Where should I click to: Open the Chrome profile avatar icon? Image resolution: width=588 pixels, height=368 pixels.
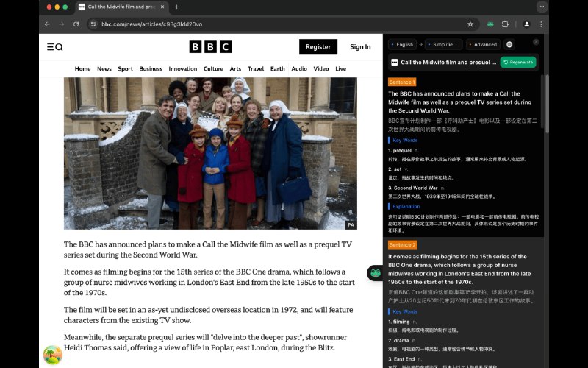[526, 24]
